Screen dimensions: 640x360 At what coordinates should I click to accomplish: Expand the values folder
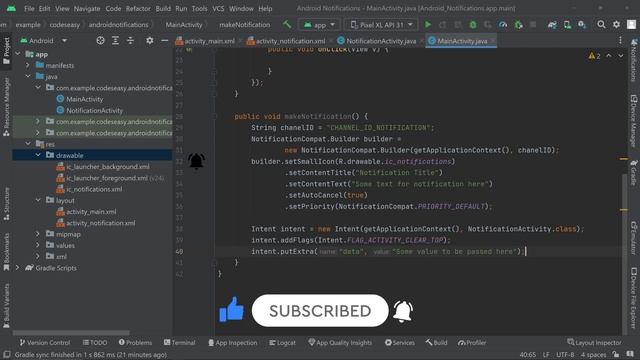tap(38, 245)
